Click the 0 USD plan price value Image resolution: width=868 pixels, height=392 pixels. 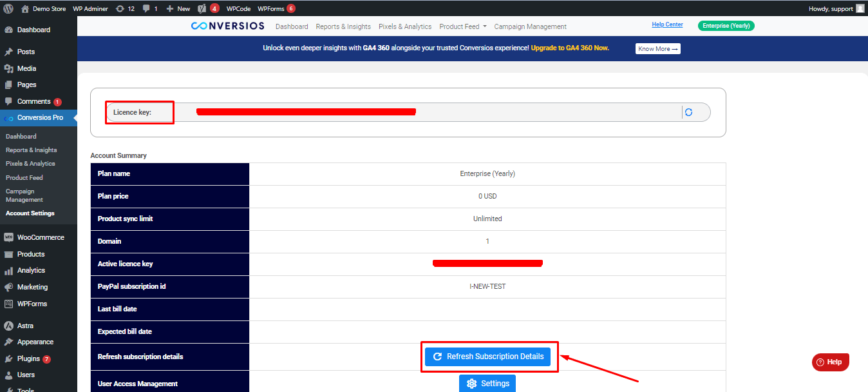pyautogui.click(x=487, y=196)
